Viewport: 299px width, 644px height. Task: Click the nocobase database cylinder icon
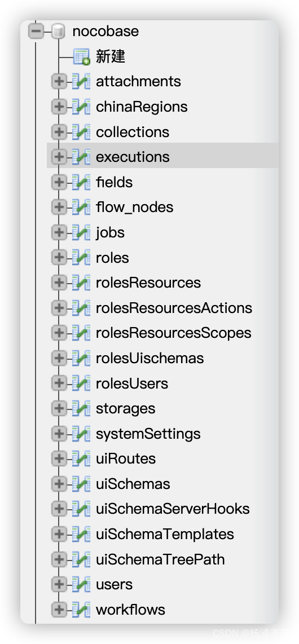click(x=59, y=32)
